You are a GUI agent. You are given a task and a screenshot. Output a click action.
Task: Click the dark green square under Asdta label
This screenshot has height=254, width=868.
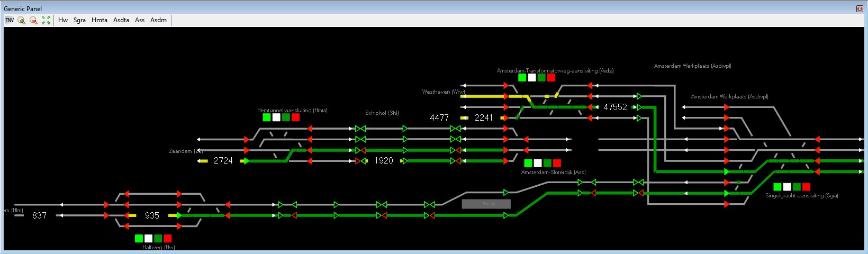tap(541, 78)
